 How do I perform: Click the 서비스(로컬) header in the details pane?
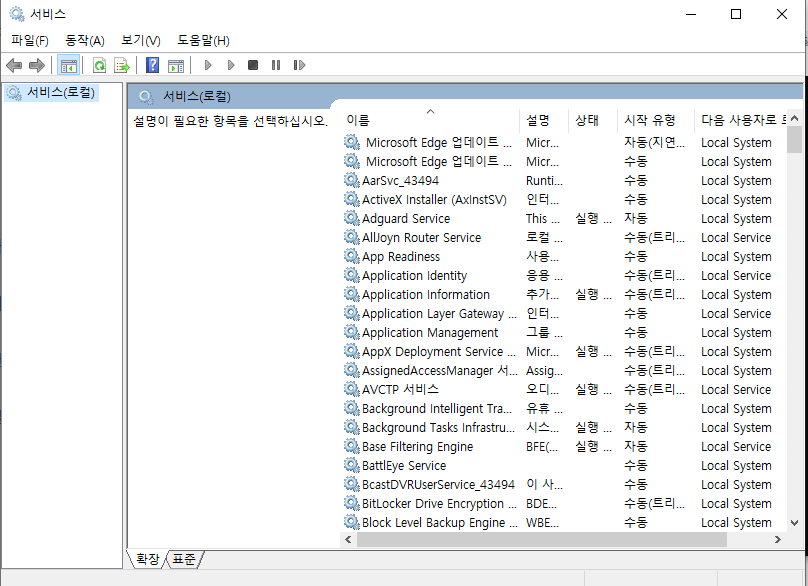[197, 96]
